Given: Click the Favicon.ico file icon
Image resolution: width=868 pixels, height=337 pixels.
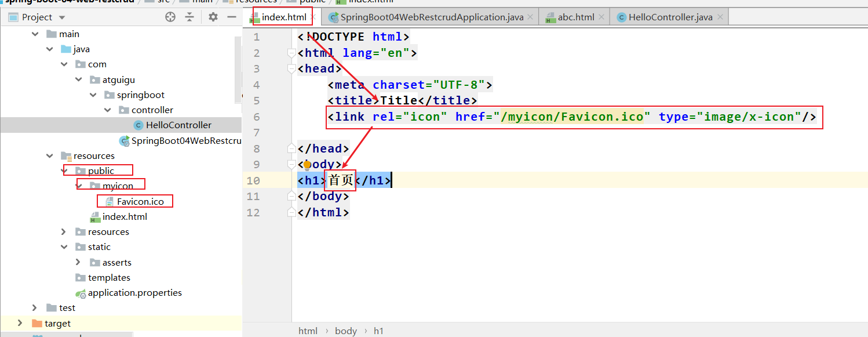Looking at the screenshot, I should pyautogui.click(x=109, y=201).
